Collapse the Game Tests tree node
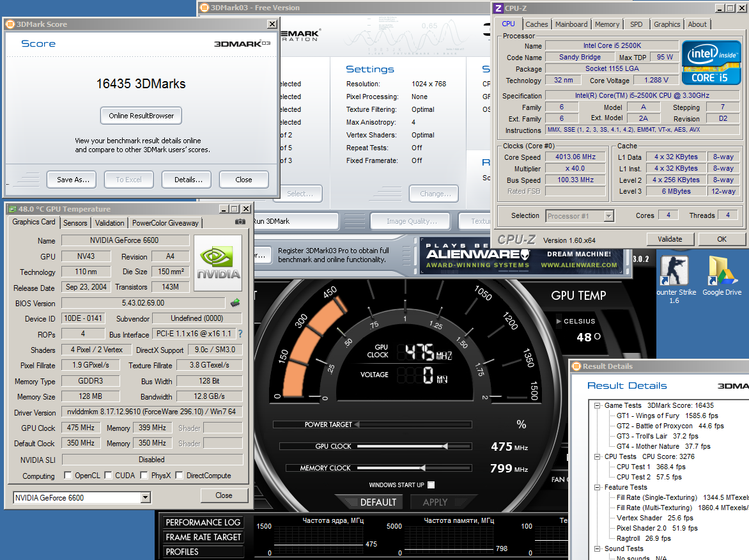Screen dimensions: 749x560 (597, 405)
